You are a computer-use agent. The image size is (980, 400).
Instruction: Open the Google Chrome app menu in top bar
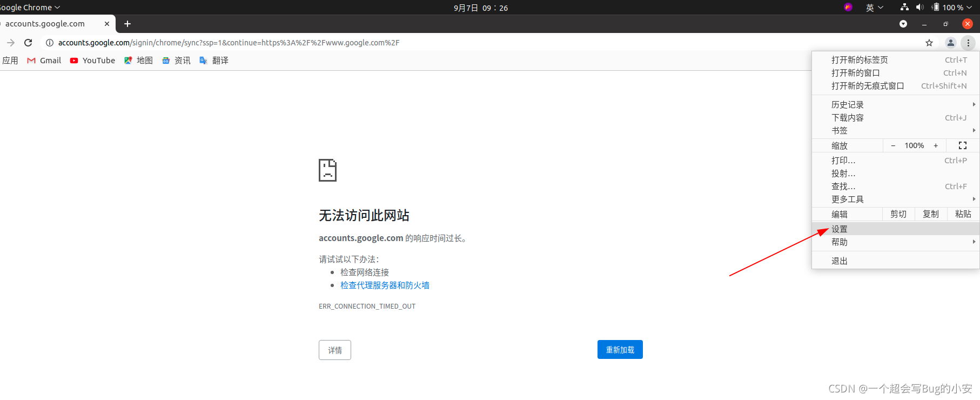point(30,8)
